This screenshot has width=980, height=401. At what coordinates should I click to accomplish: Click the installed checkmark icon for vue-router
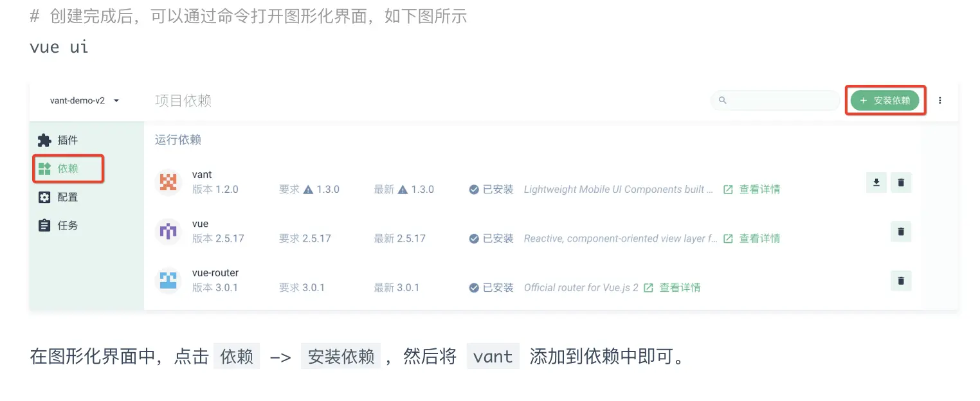click(x=474, y=287)
